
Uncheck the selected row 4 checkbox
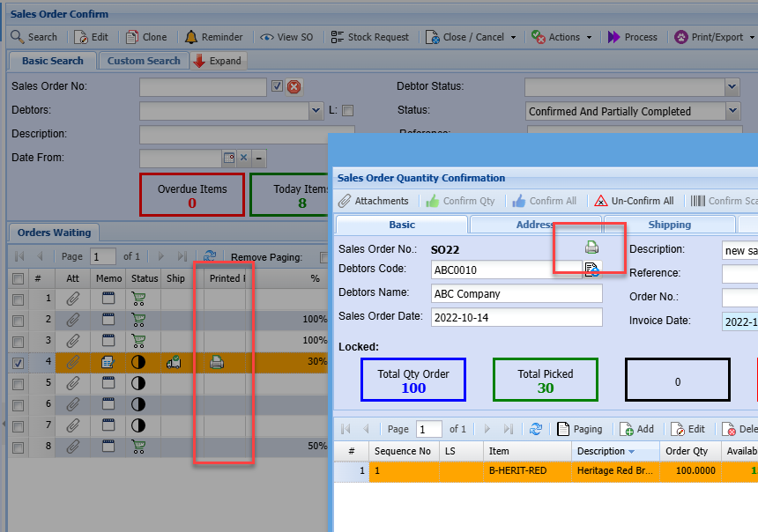pyautogui.click(x=19, y=362)
